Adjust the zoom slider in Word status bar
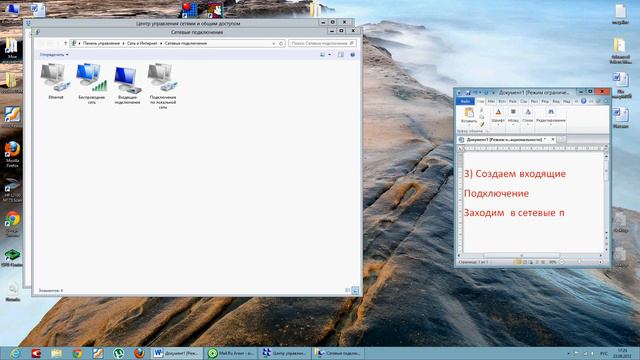640x360 pixels. [x=580, y=262]
